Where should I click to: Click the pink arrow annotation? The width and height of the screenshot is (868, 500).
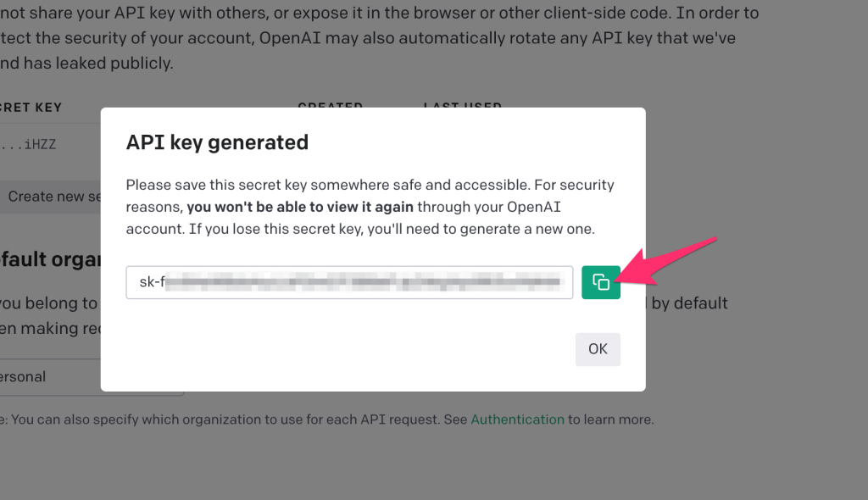[667, 262]
